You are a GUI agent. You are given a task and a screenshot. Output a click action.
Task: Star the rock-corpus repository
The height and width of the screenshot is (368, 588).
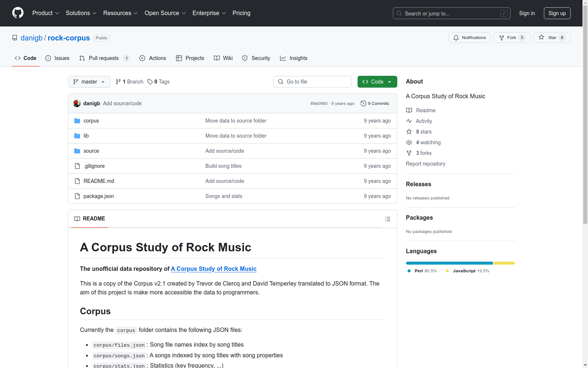click(x=552, y=38)
